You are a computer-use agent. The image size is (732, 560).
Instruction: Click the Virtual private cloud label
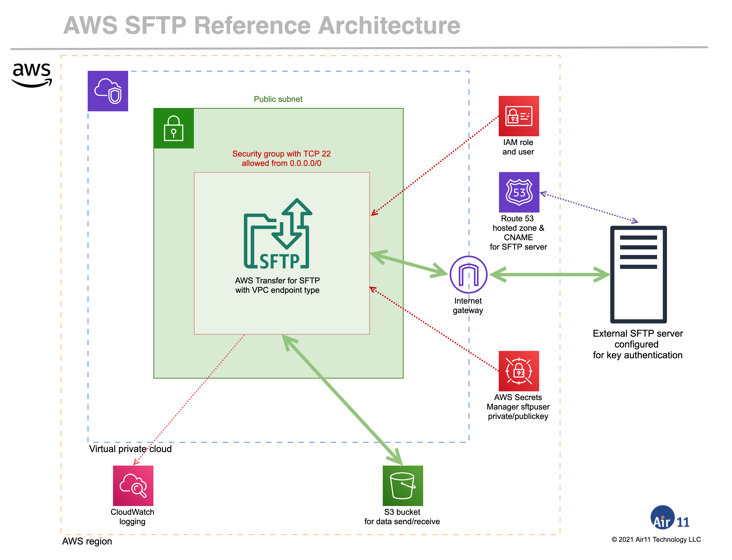click(130, 449)
